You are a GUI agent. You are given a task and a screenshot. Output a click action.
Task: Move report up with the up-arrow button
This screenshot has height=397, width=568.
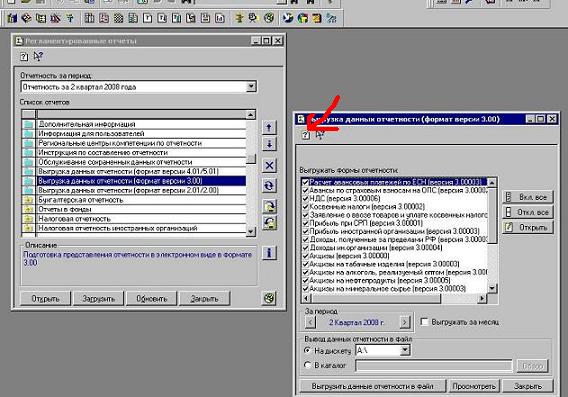point(269,128)
